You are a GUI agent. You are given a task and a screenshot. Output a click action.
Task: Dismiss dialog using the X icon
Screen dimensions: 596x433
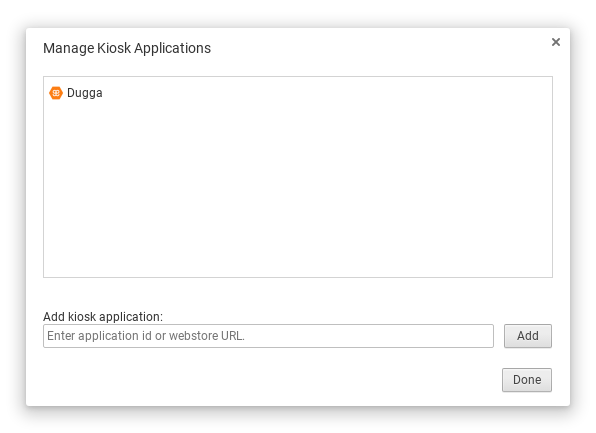pyautogui.click(x=556, y=42)
